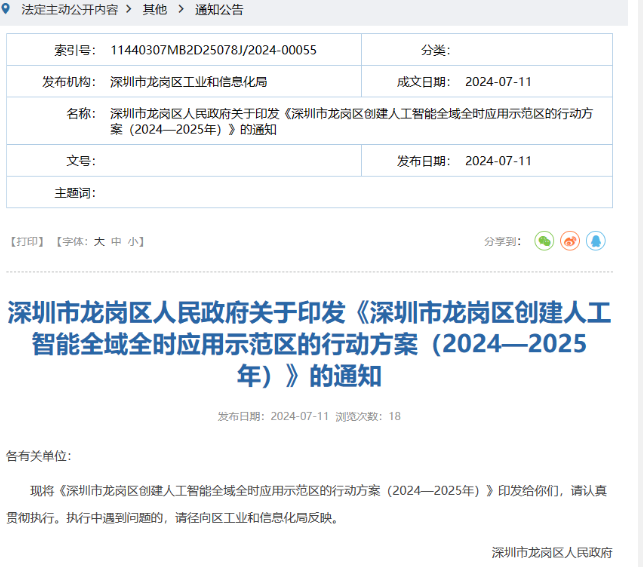
Task: Set font size to 小 (small)
Action: coord(132,241)
